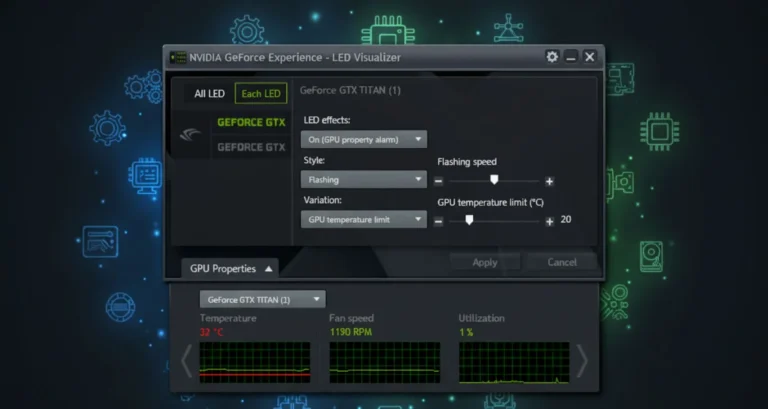Open GeForce GTX TITAN (1) GPU selector dropdown
Screen dimensions: 768x409
point(263,299)
